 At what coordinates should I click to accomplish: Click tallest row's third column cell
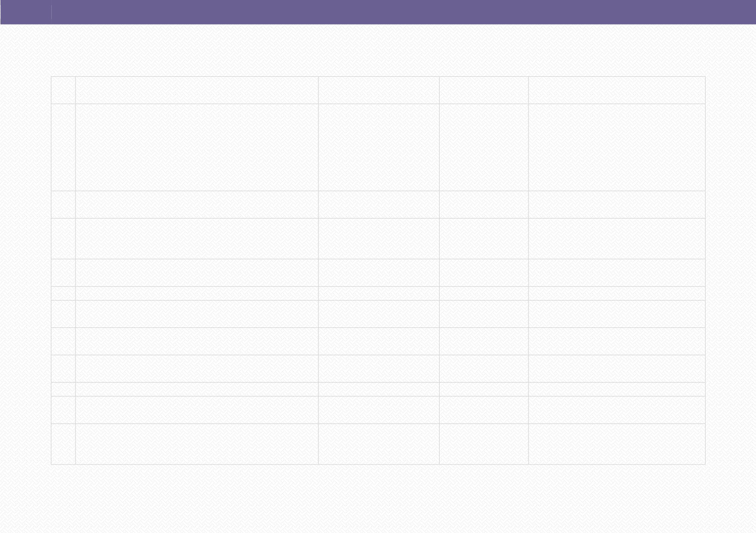click(379, 147)
